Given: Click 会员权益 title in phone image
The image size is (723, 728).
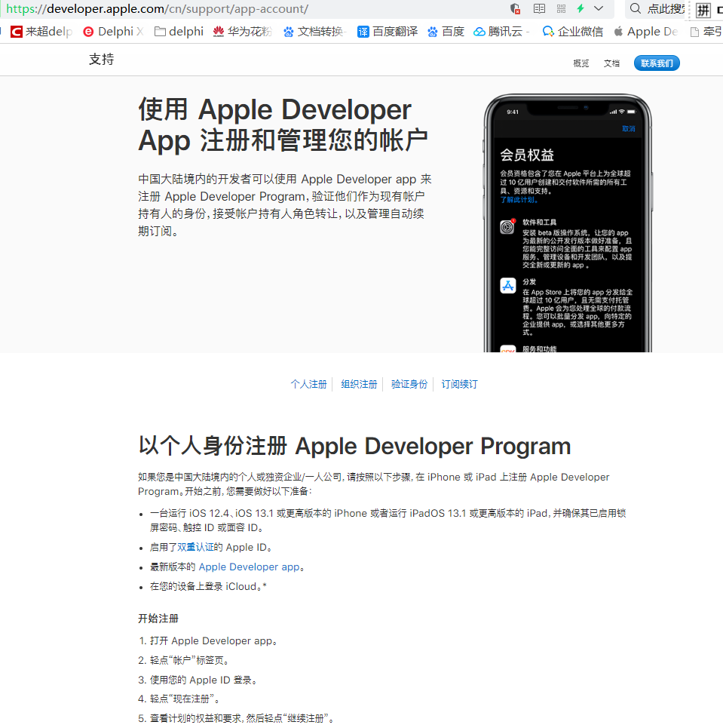Looking at the screenshot, I should click(x=527, y=155).
